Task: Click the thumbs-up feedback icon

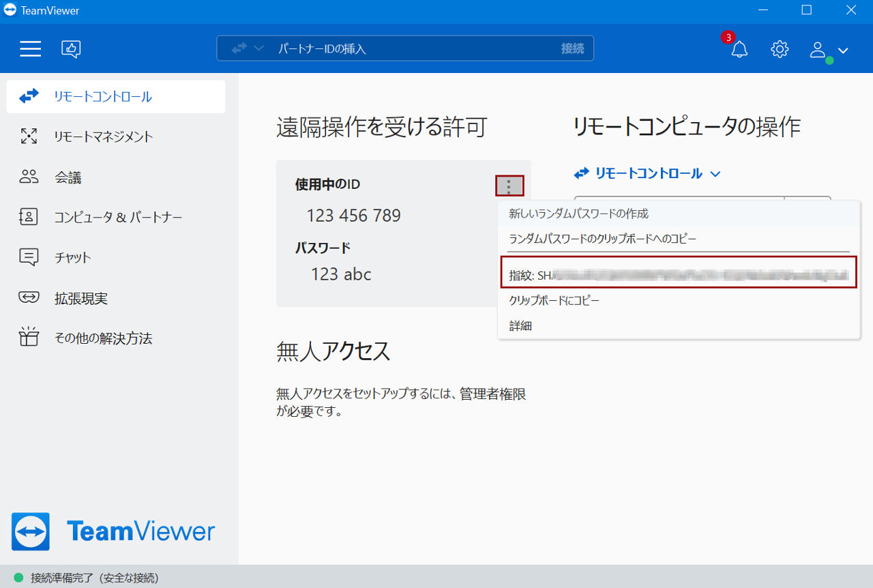Action: click(71, 48)
